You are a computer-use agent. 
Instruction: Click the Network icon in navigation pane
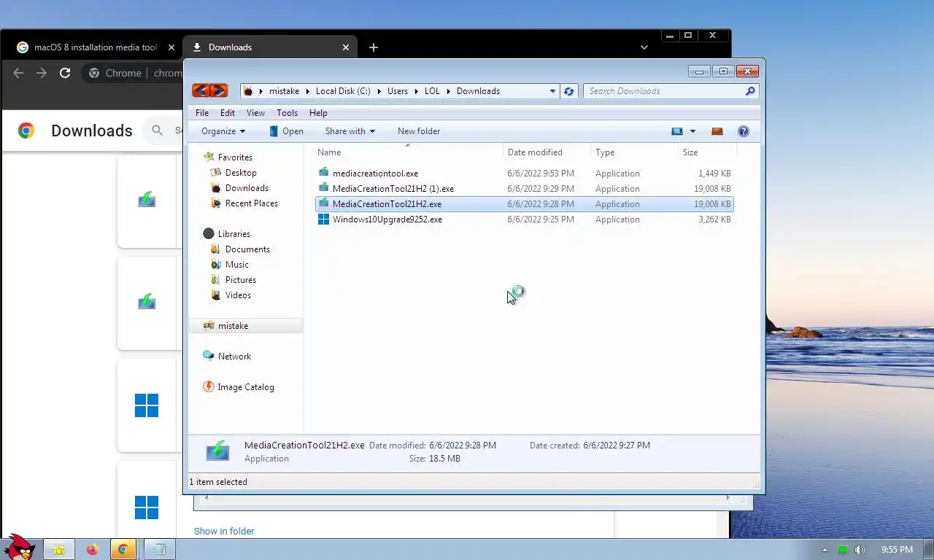click(x=209, y=356)
